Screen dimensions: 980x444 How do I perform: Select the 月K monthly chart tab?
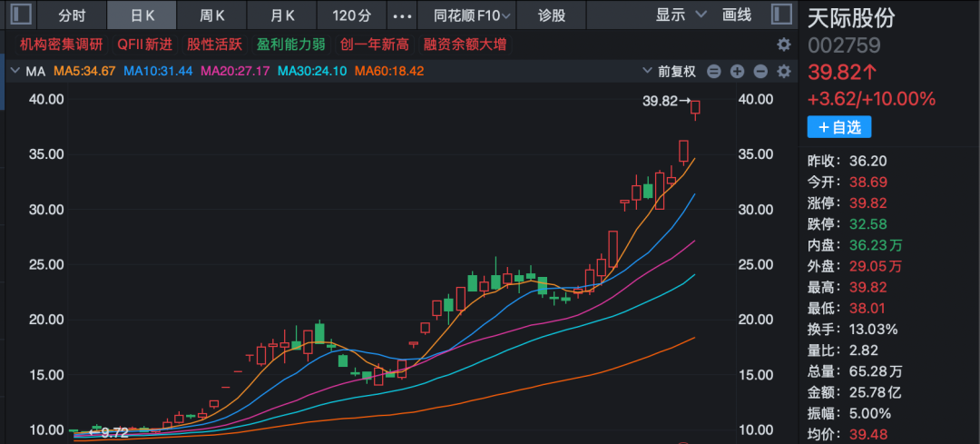[283, 15]
